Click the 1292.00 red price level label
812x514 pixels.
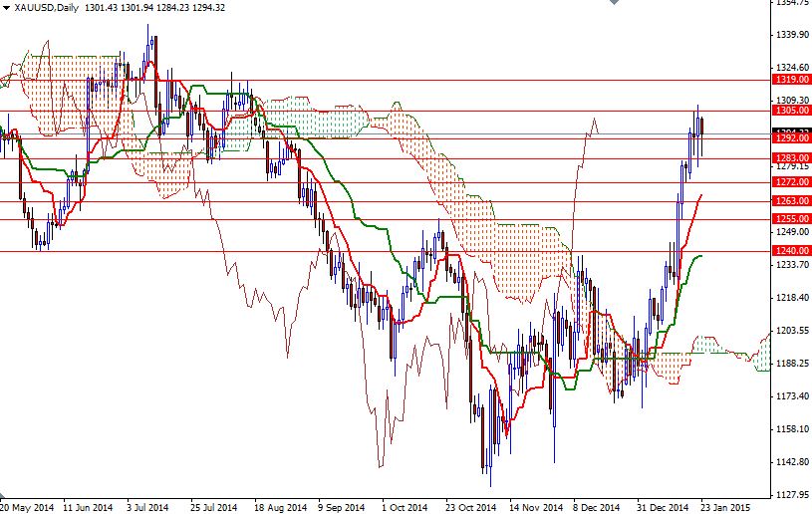790,138
